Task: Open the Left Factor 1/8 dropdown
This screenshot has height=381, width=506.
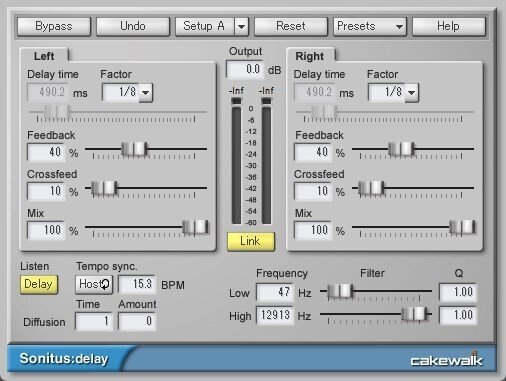Action: point(127,92)
